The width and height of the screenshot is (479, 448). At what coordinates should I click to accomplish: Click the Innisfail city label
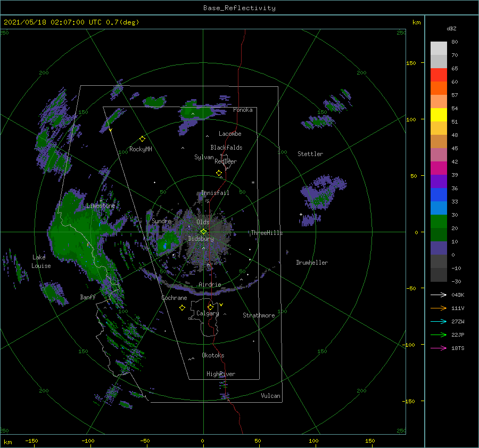215,193
